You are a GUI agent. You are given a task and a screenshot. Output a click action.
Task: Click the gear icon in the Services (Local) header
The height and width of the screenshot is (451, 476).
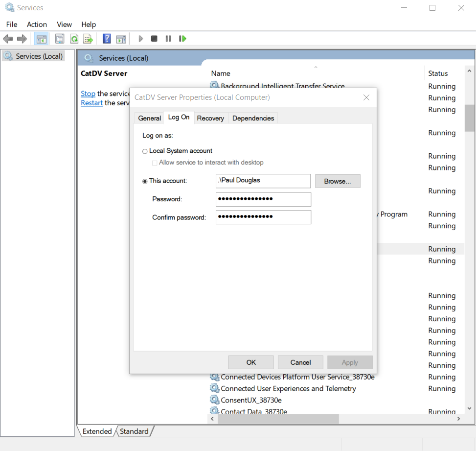89,58
